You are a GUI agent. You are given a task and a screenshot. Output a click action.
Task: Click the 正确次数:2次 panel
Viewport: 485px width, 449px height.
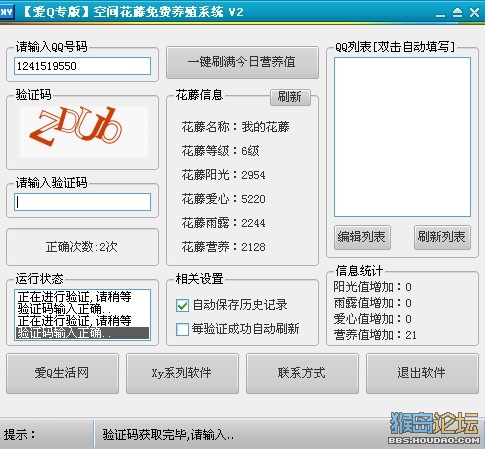pos(82,247)
